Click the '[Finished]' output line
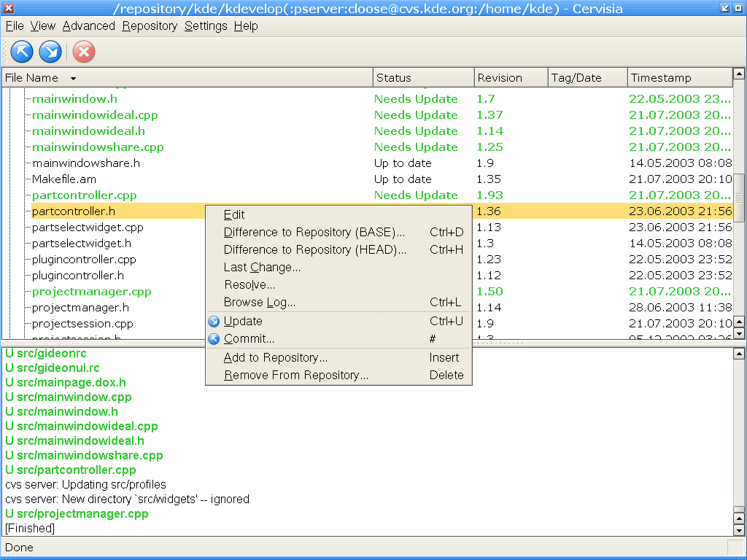747x560 pixels. 30,529
